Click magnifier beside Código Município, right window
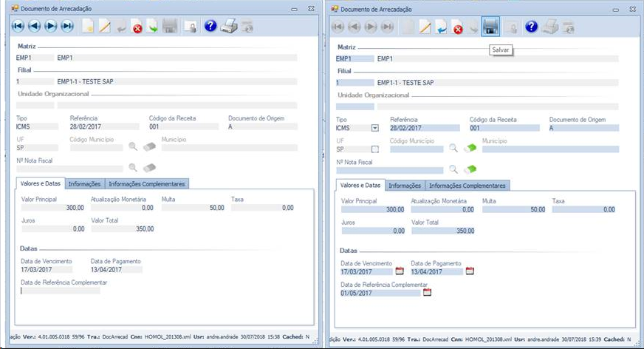 point(454,148)
